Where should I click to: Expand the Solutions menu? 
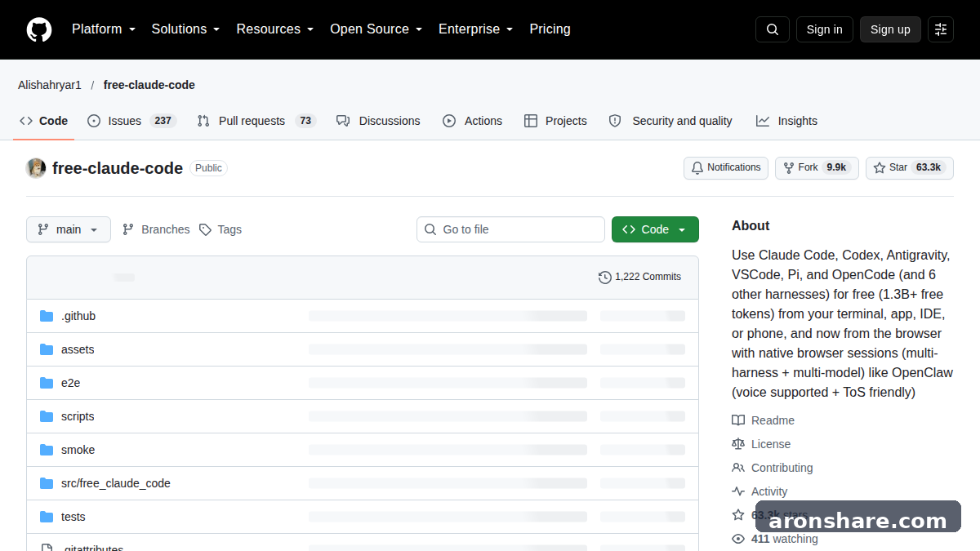pyautogui.click(x=186, y=29)
